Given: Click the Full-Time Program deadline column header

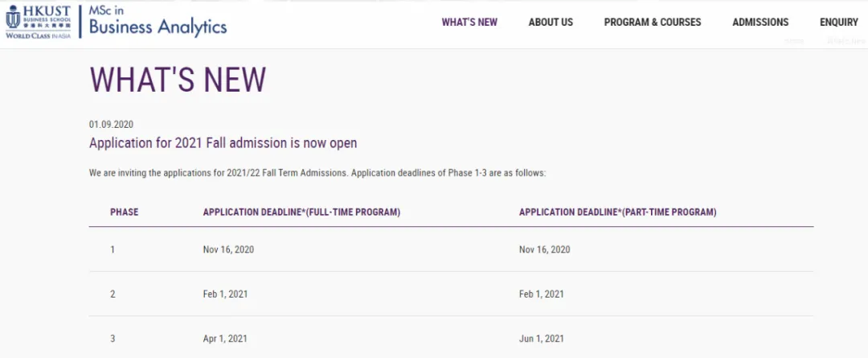Looking at the screenshot, I should pyautogui.click(x=301, y=212).
